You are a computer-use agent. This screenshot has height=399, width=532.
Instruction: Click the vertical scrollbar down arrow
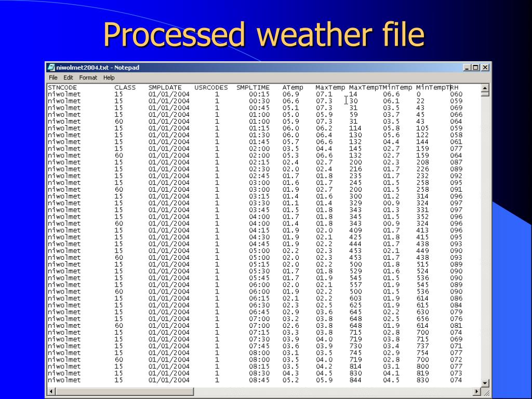pyautogui.click(x=485, y=383)
